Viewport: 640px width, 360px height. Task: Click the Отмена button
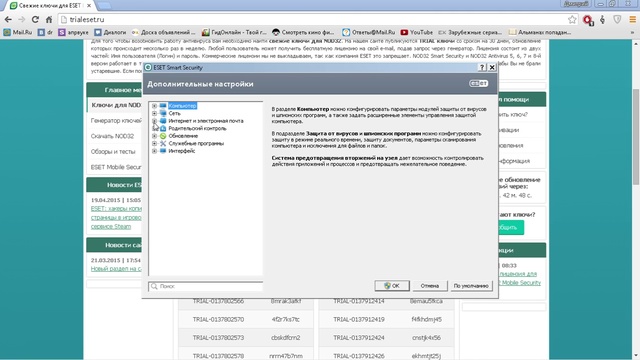point(429,286)
